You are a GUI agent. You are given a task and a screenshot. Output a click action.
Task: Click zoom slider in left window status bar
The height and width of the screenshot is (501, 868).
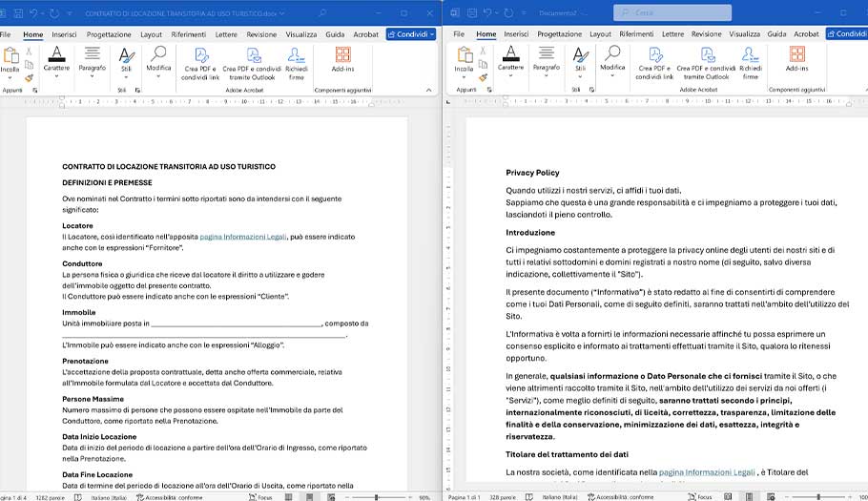tap(377, 497)
